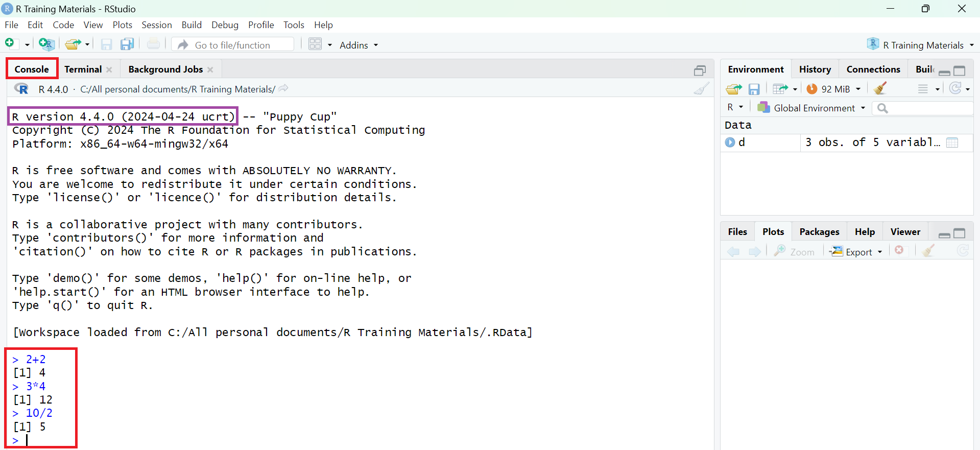Maximize the Environment pane
Screen dimensions: 980x450
tap(960, 70)
